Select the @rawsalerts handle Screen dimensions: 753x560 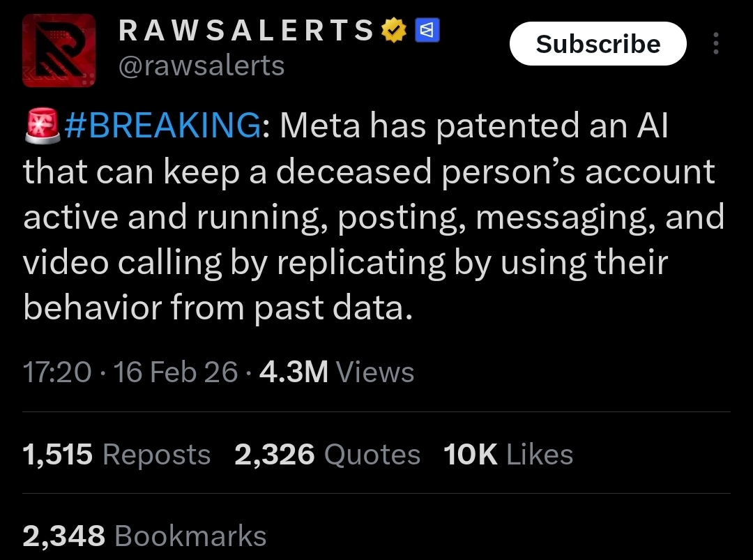(202, 66)
